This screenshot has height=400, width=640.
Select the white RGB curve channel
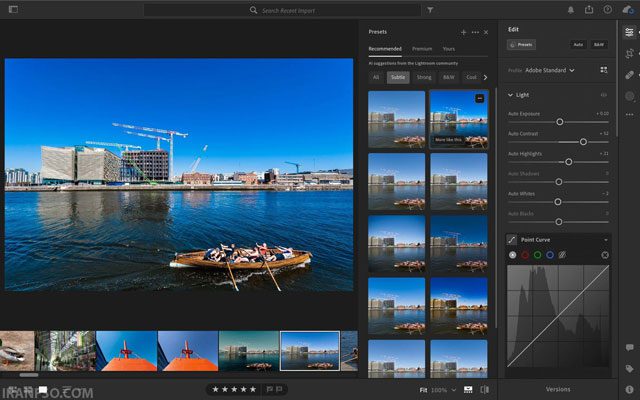pos(513,255)
